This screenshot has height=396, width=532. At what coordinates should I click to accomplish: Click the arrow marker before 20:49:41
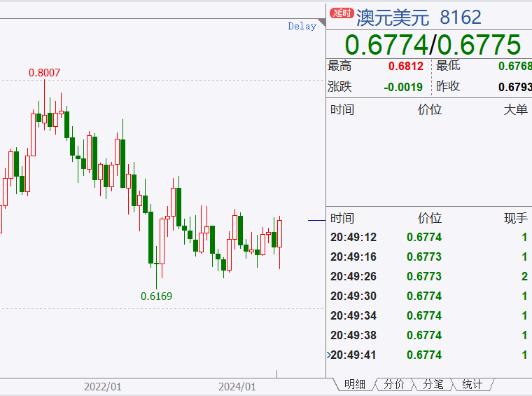click(x=328, y=355)
